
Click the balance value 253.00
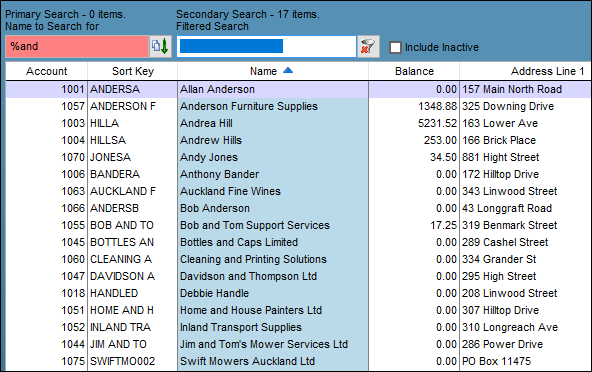(x=440, y=140)
